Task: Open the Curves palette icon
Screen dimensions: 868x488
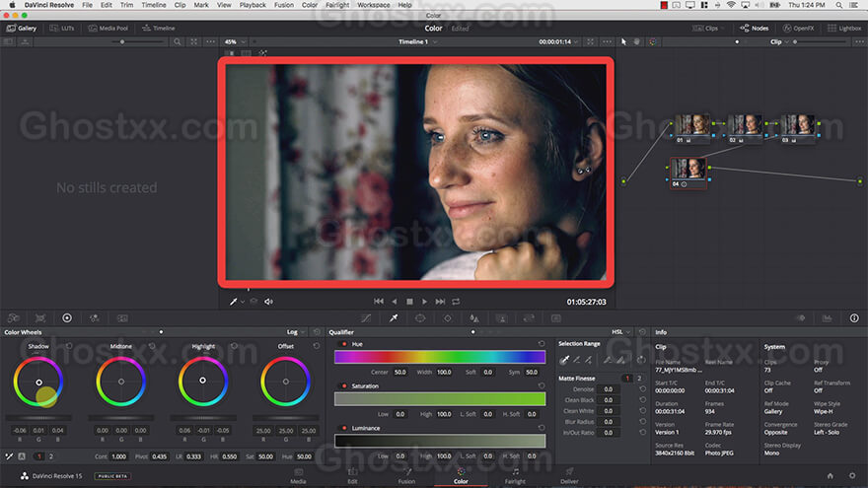Action: [366, 318]
